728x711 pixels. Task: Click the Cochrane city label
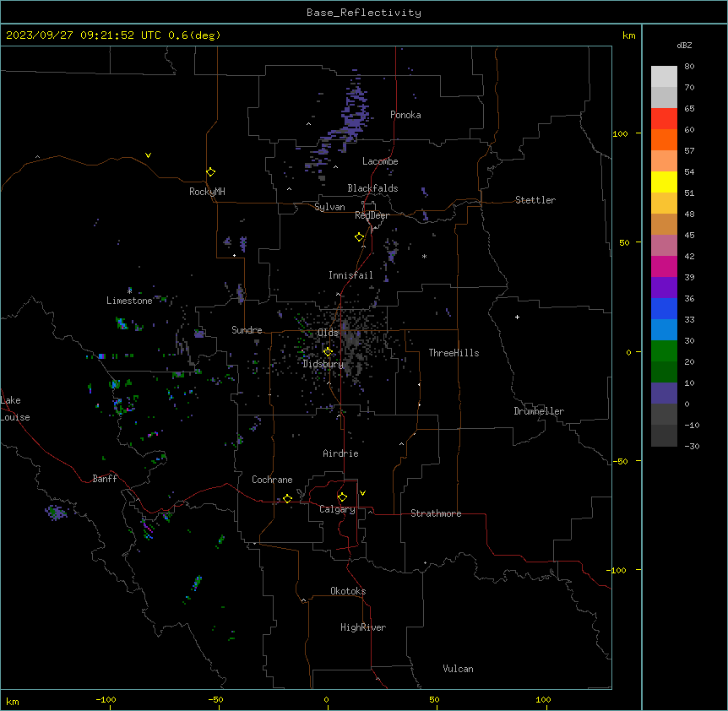(x=272, y=480)
